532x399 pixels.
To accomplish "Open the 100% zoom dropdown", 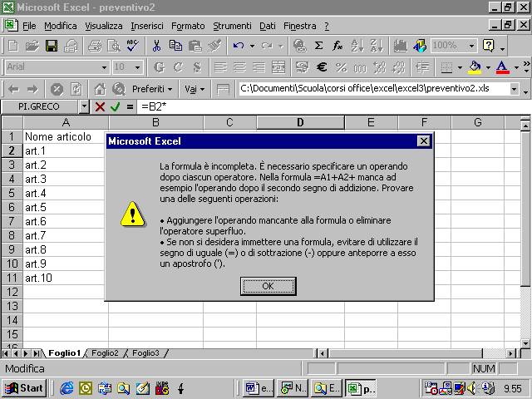I will (471, 46).
